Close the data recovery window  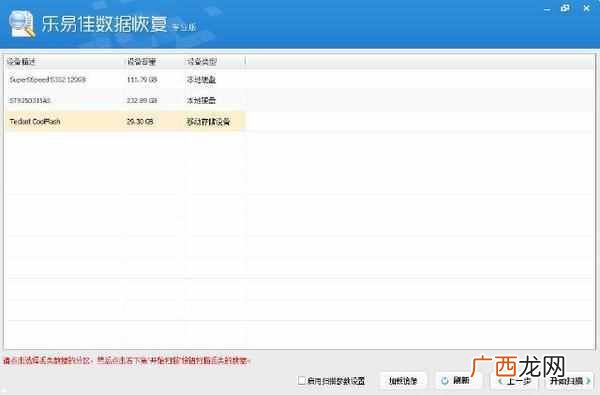click(x=586, y=8)
